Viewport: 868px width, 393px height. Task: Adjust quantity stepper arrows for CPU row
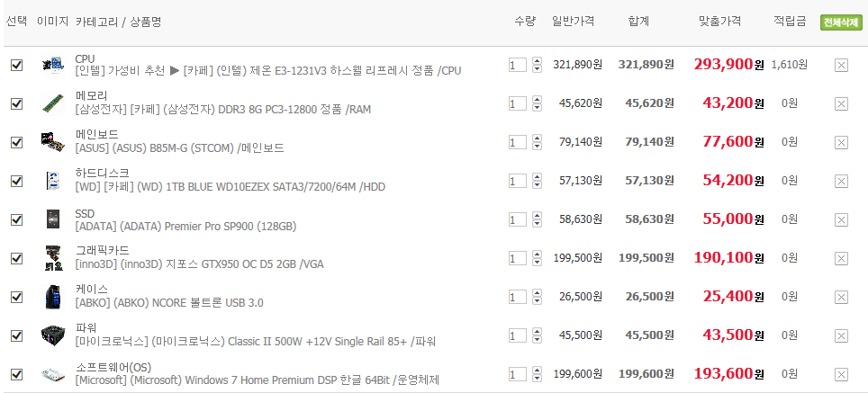537,66
